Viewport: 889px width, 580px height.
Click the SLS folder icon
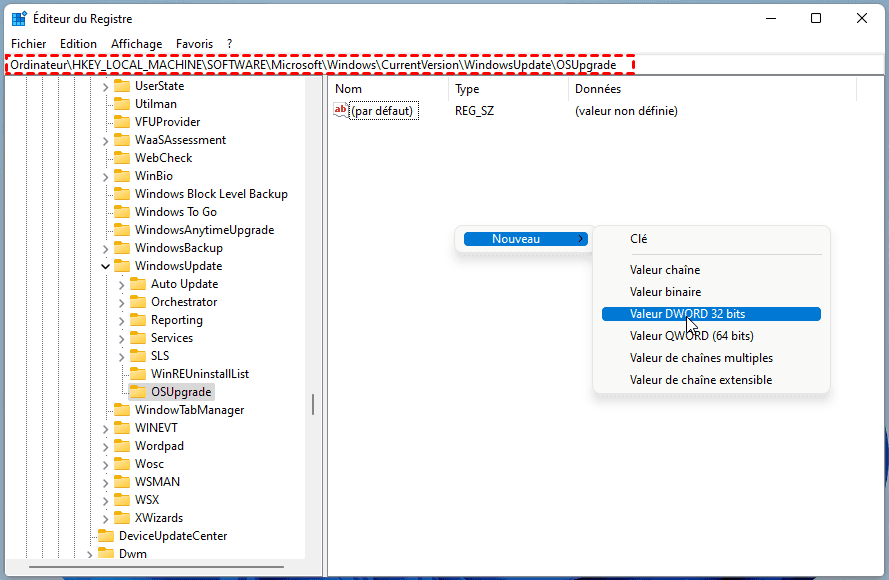[x=138, y=355]
